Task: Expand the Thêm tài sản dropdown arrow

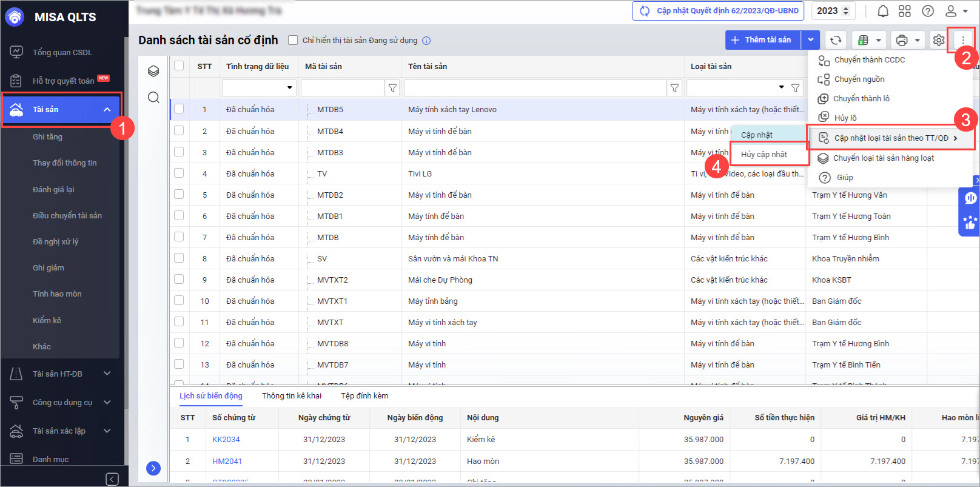Action: [811, 40]
